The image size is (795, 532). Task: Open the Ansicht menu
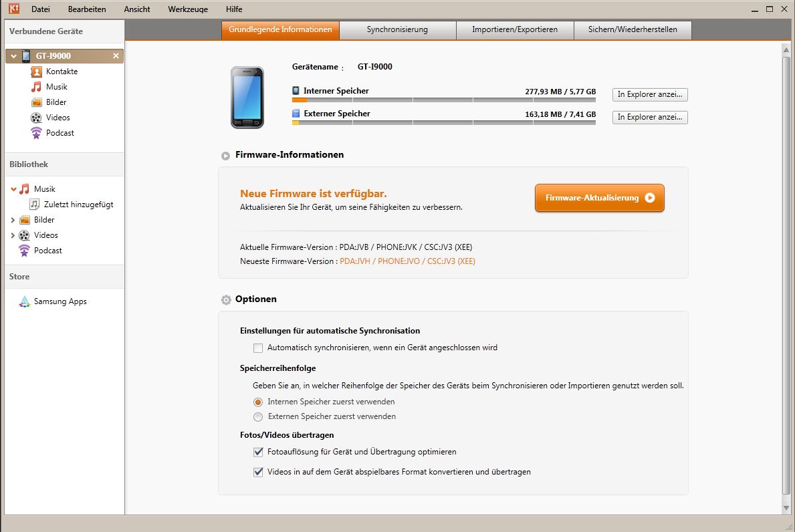coord(137,9)
